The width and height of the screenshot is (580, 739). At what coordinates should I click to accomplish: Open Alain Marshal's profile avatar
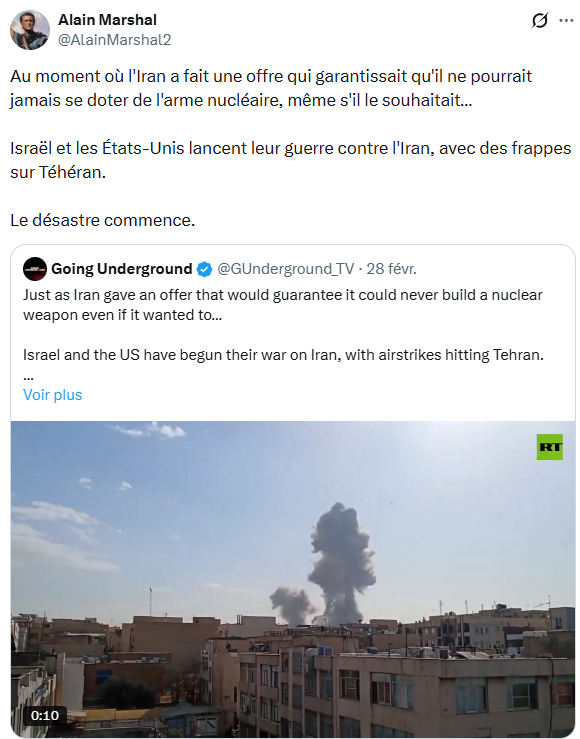coord(30,30)
